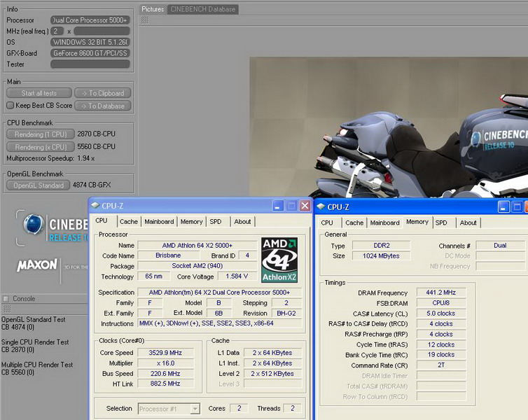Click the empty Tester field
The width and height of the screenshot is (528, 420).
click(x=90, y=64)
